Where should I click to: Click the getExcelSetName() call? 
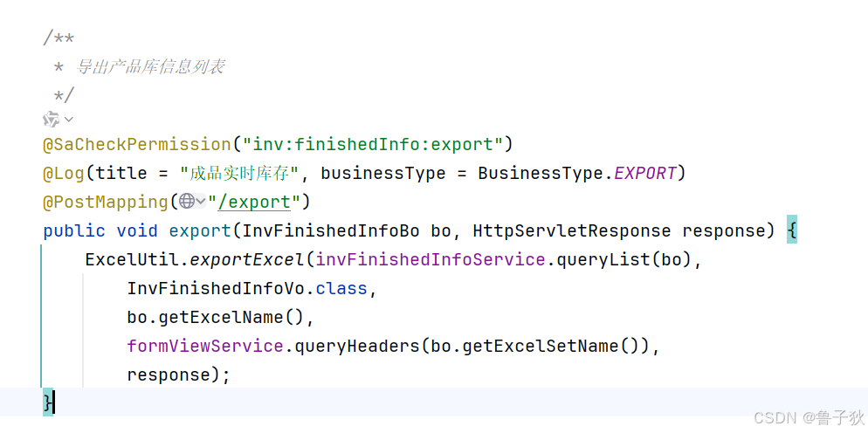[549, 346]
